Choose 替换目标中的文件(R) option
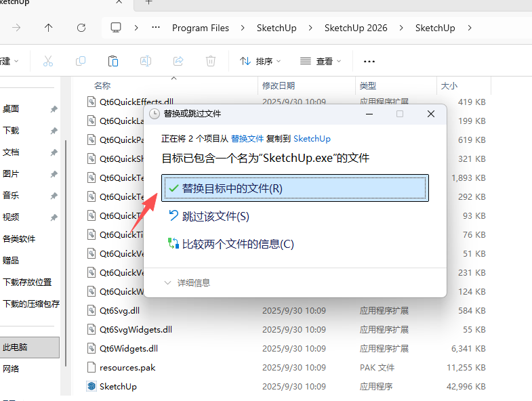532x401 pixels. pos(295,188)
